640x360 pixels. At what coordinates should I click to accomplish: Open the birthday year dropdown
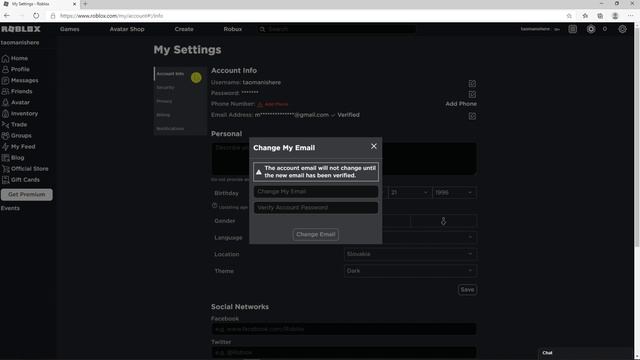pos(454,192)
